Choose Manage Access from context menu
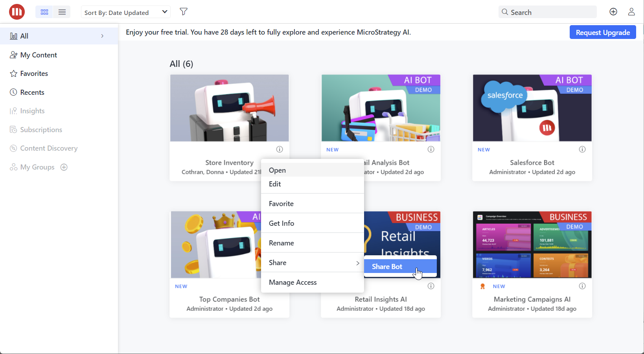Image resolution: width=644 pixels, height=354 pixels. [x=293, y=282]
